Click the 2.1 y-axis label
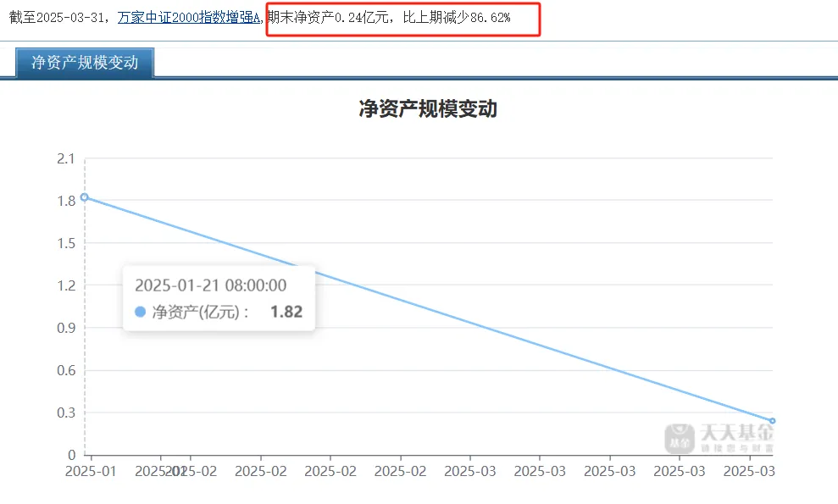This screenshot has width=838, height=504. coord(66,158)
